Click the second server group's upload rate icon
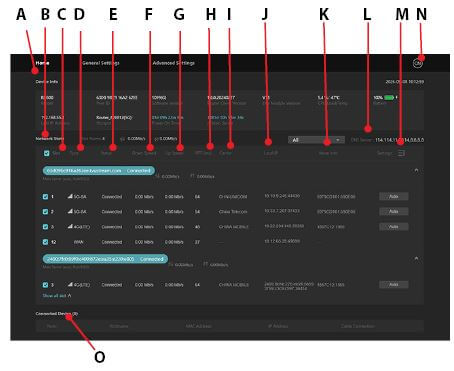 pyautogui.click(x=206, y=264)
